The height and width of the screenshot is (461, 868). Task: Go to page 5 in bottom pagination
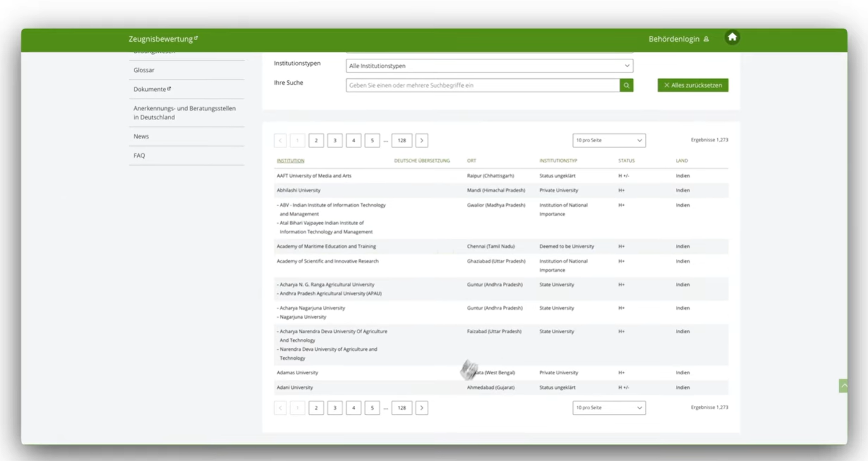click(372, 408)
